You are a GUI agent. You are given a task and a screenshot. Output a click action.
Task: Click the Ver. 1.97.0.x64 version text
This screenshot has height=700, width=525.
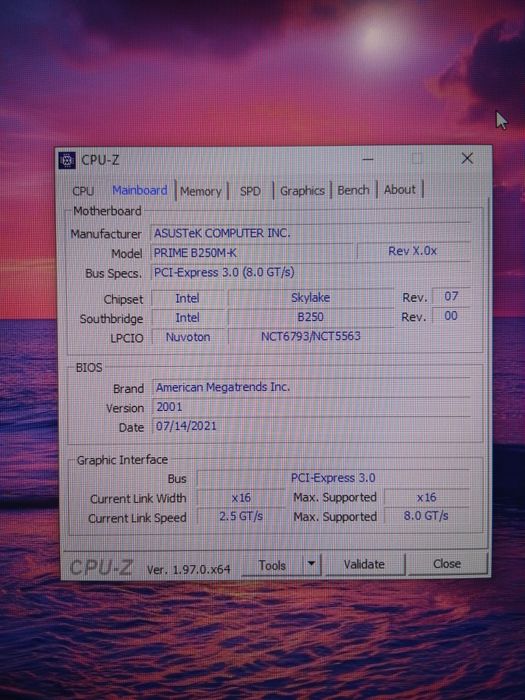coord(188,570)
